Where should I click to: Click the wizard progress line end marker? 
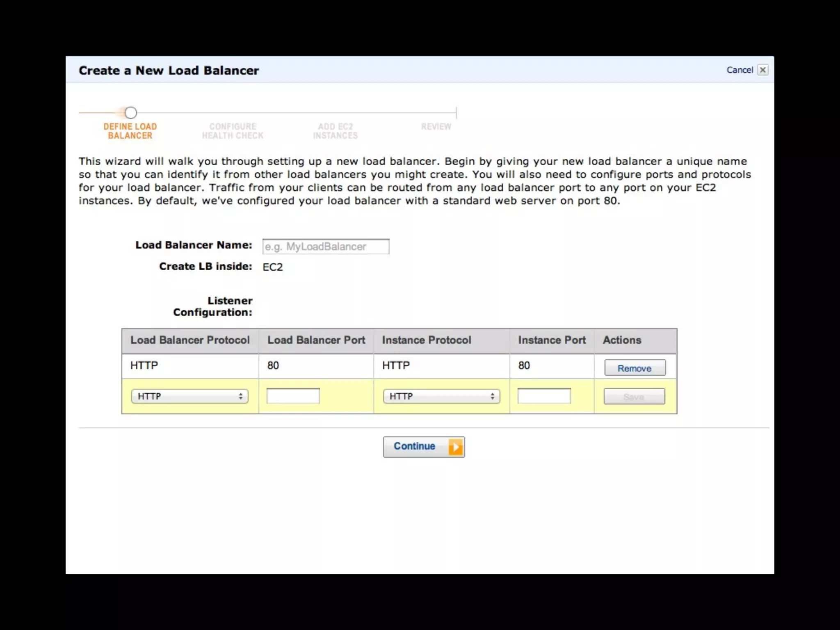pos(456,113)
